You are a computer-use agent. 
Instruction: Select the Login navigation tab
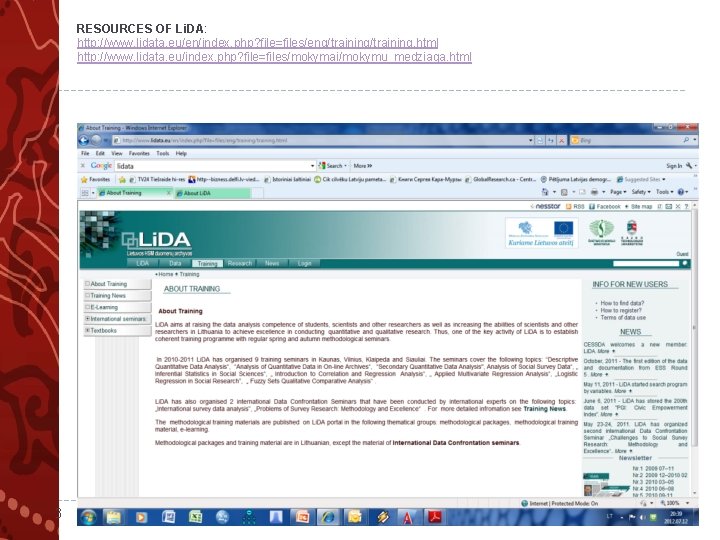coord(304,263)
